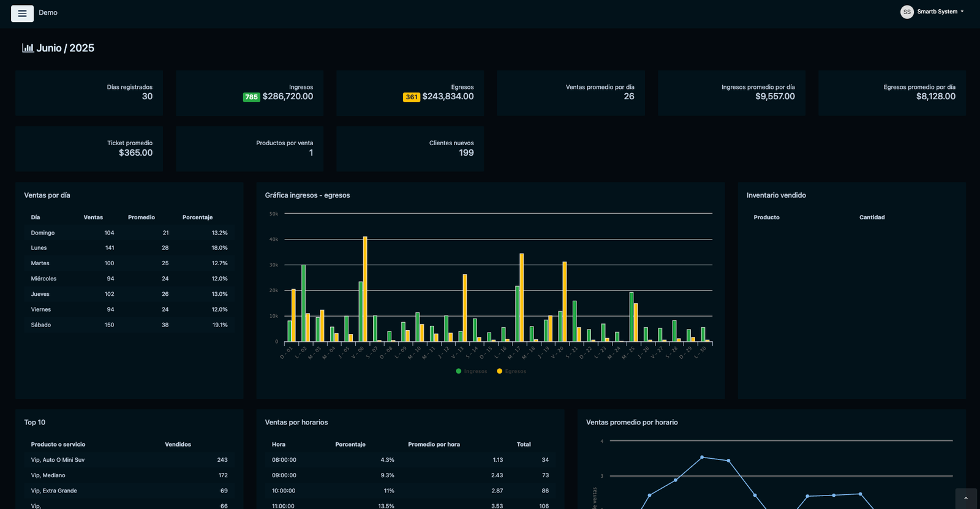980x509 pixels.
Task: Toggle the Ingresos legend series
Action: pos(472,371)
